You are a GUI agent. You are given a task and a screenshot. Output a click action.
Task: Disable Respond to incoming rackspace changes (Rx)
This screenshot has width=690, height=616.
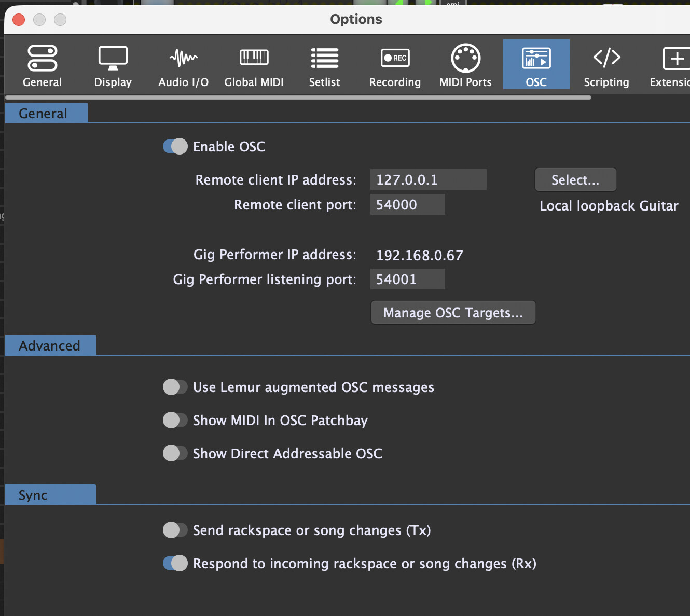(x=175, y=563)
